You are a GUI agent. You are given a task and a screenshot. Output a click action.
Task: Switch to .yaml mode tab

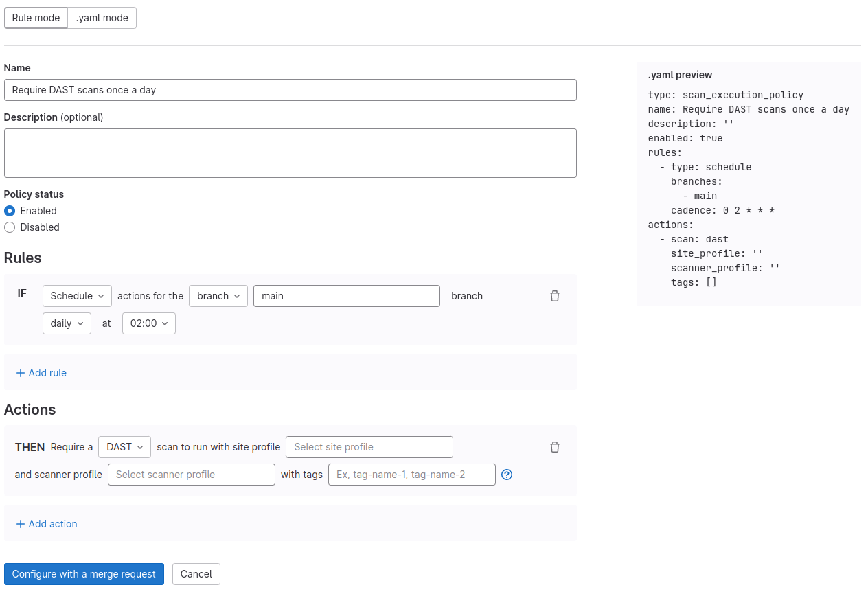point(102,18)
